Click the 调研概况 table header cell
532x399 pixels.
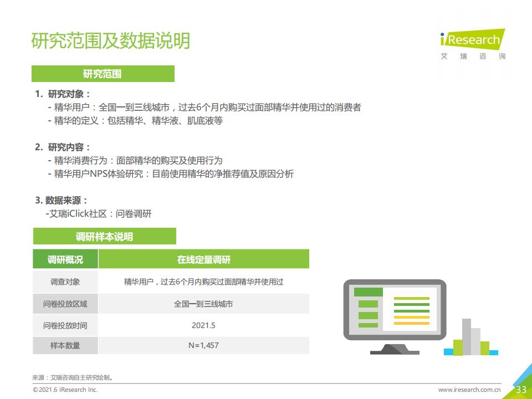[65, 259]
